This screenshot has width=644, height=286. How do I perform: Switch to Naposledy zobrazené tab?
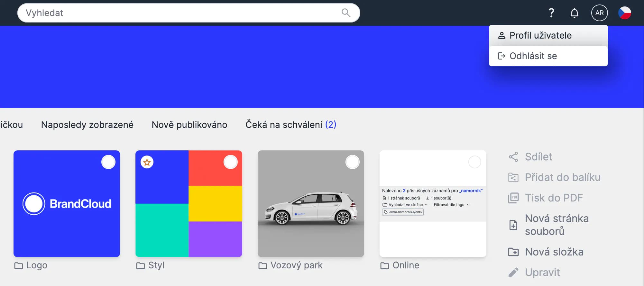[x=87, y=125]
